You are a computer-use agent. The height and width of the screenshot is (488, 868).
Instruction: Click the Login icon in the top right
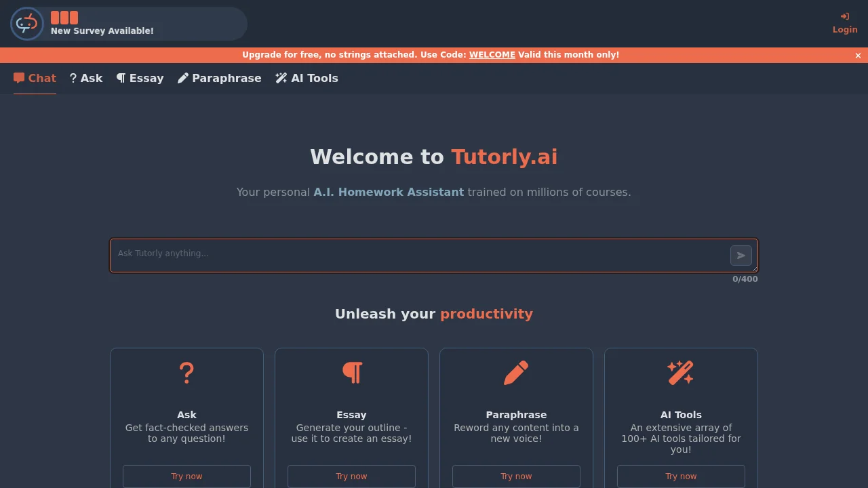[845, 16]
